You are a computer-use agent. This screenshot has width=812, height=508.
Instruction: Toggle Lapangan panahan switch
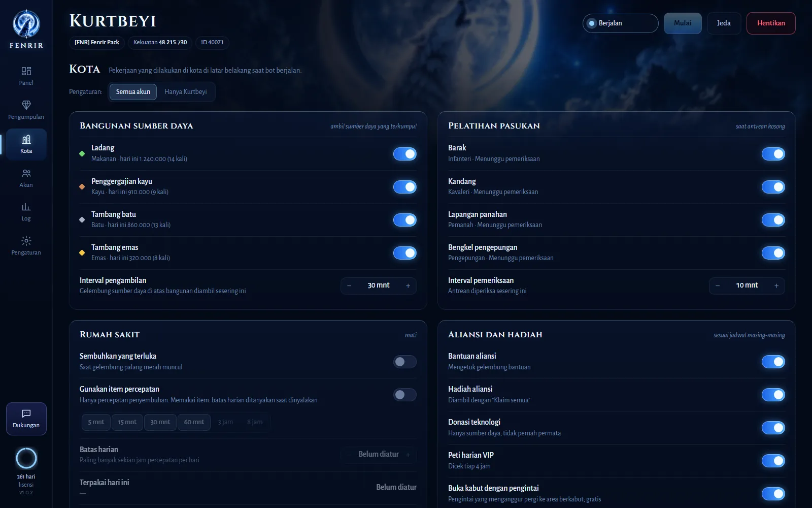[773, 220]
